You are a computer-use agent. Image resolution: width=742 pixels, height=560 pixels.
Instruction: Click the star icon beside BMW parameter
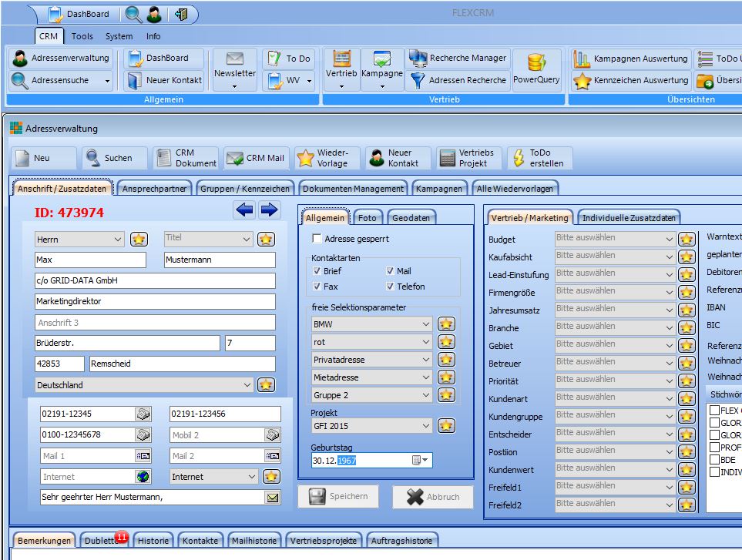(446, 324)
